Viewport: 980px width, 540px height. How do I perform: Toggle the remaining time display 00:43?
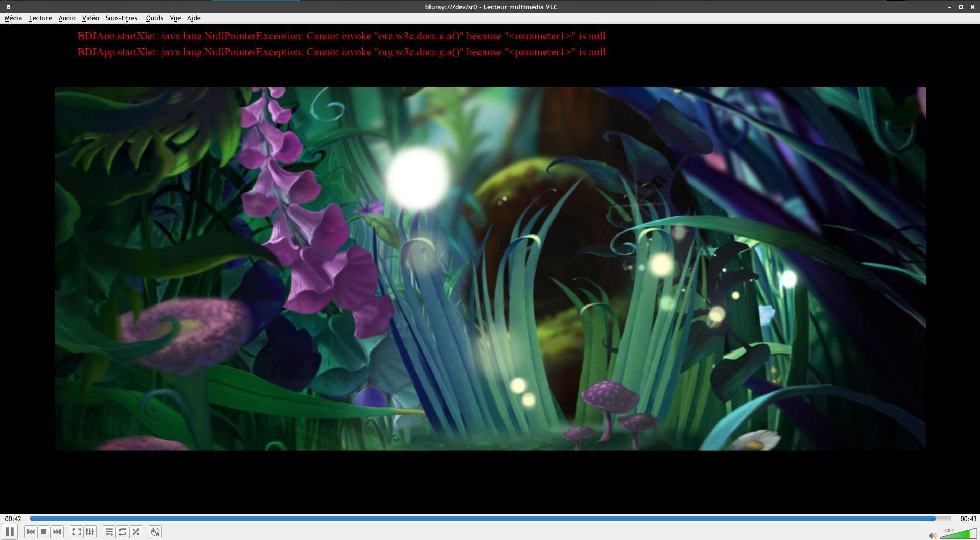(x=968, y=519)
